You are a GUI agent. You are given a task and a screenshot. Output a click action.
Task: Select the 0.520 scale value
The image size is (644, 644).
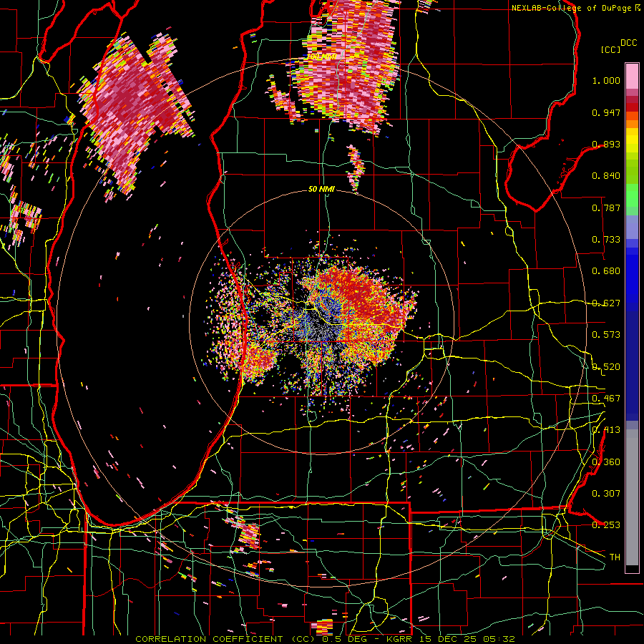point(606,367)
